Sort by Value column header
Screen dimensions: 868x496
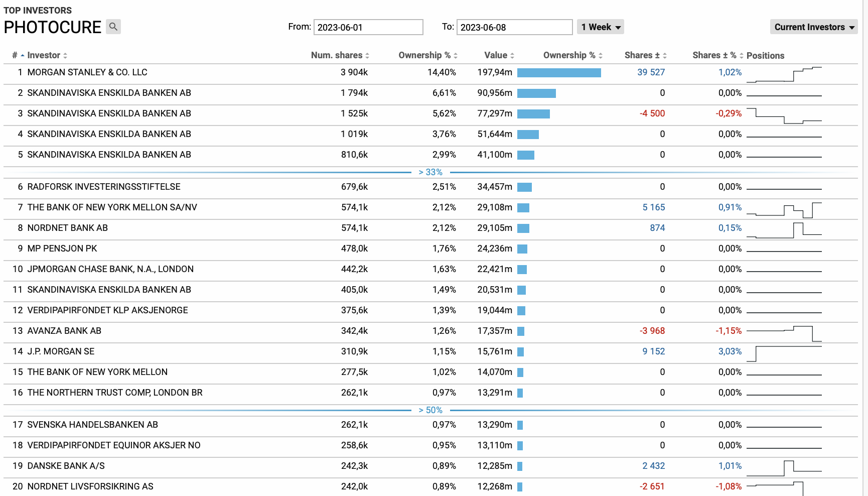pos(499,55)
